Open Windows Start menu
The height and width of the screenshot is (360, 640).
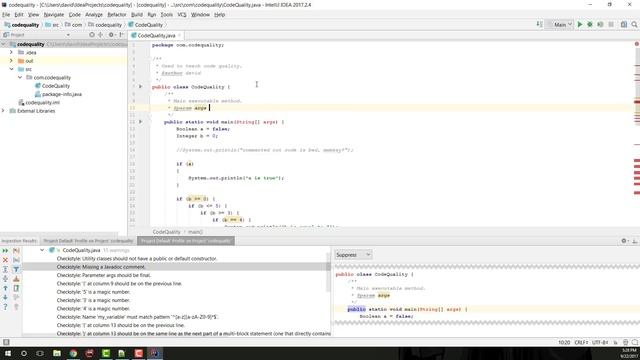click(x=8, y=353)
